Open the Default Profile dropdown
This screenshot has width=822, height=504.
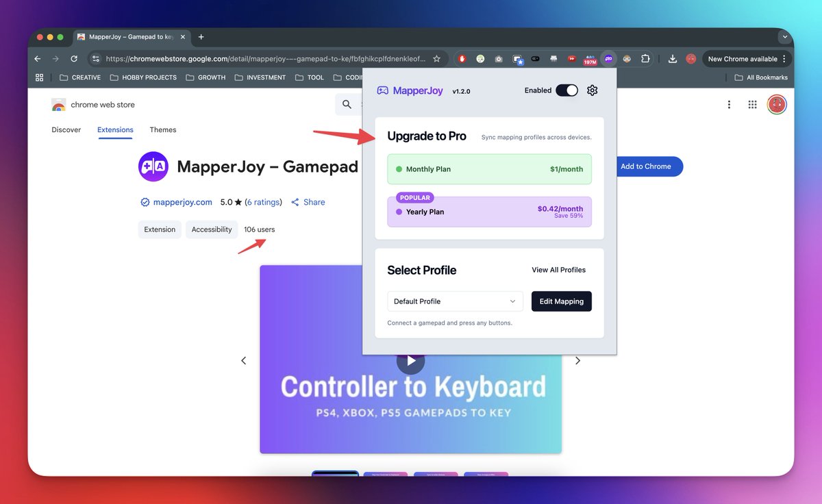pyautogui.click(x=455, y=301)
